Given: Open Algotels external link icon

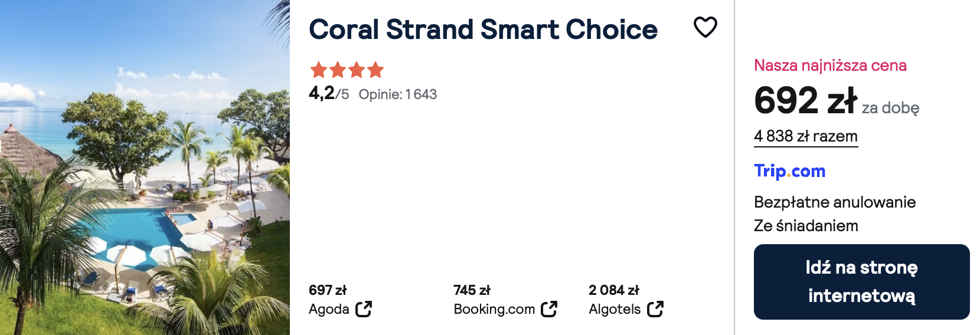Looking at the screenshot, I should [x=655, y=309].
